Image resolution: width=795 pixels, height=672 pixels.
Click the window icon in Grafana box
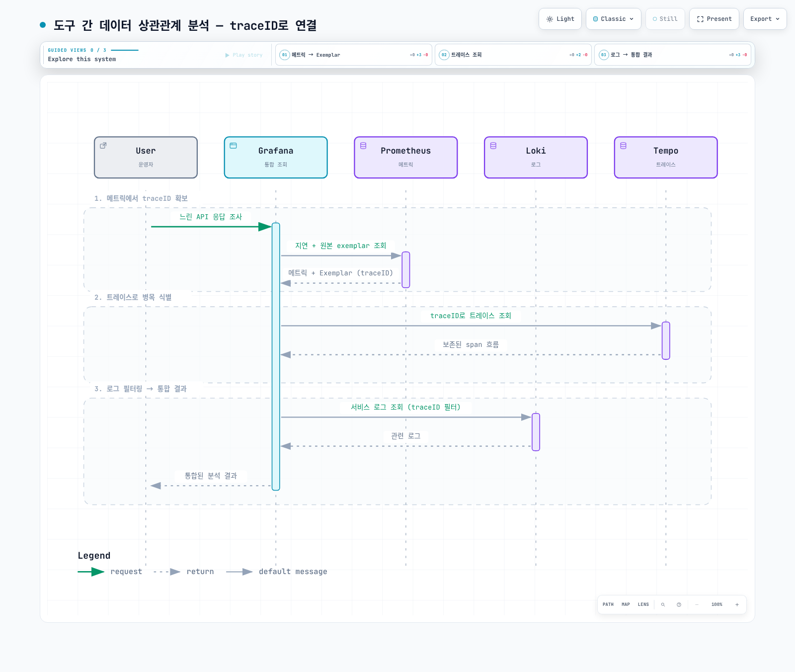233,146
